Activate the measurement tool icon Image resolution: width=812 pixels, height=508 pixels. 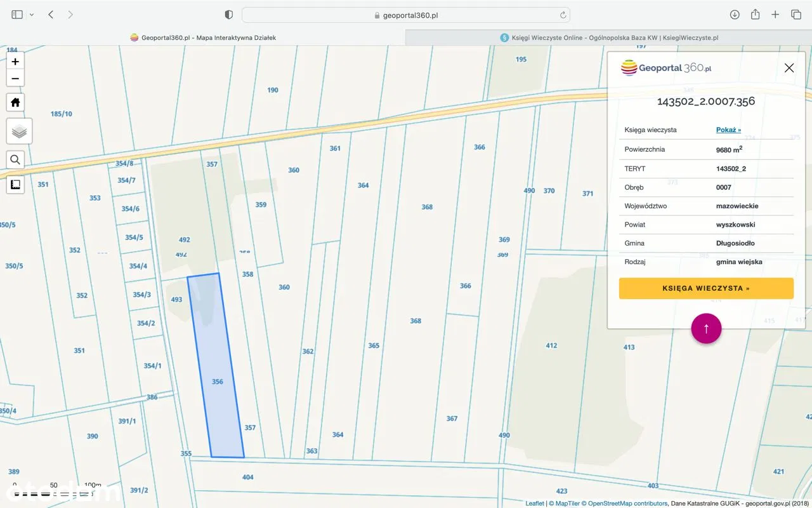[x=15, y=185]
